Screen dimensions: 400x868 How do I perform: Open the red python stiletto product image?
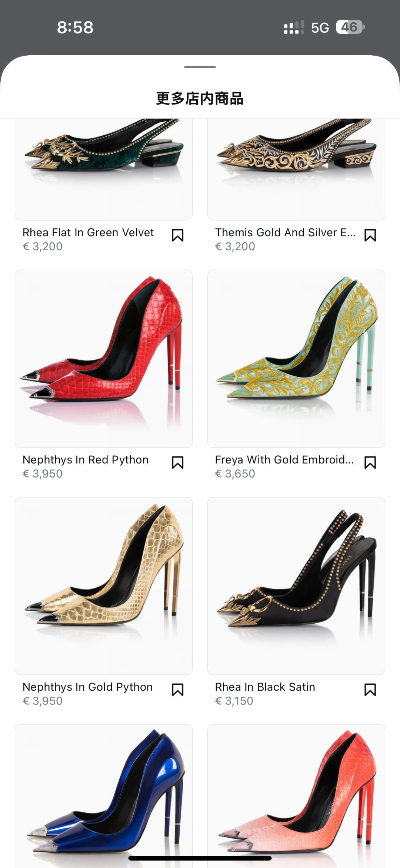[104, 359]
